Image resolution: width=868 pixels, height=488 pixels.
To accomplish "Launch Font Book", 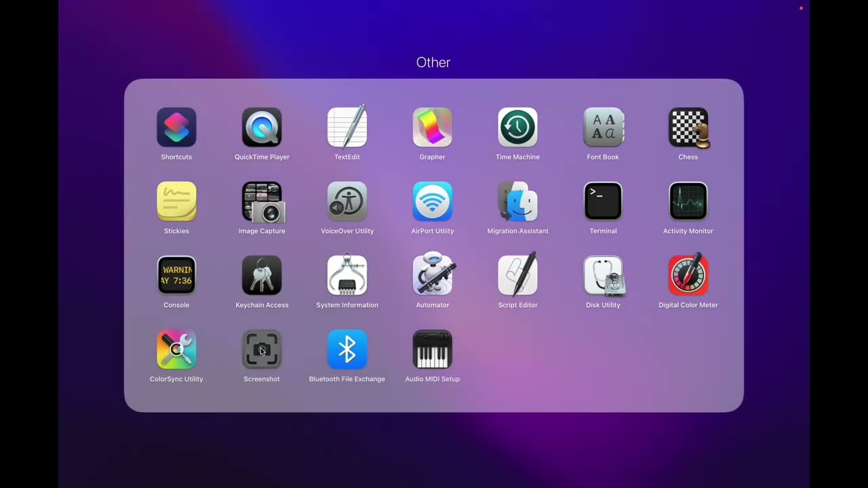I will click(603, 127).
